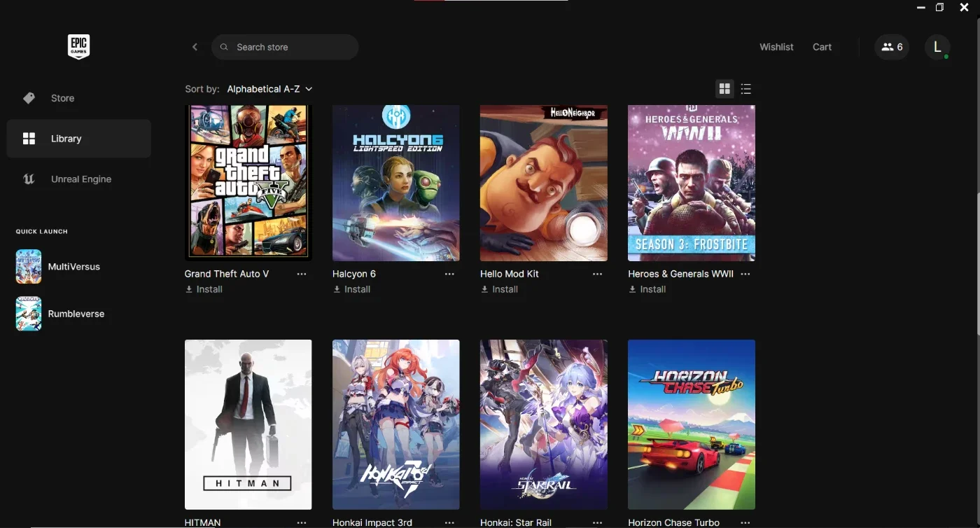Click the Horizon Chase Turbo title
Viewport: 980px width, 528px height.
tap(673, 522)
